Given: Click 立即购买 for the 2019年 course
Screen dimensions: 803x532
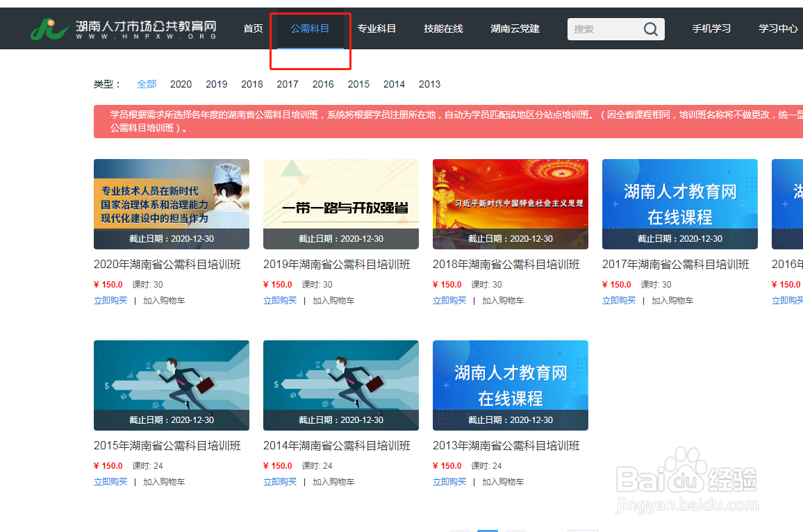Looking at the screenshot, I should 280,301.
